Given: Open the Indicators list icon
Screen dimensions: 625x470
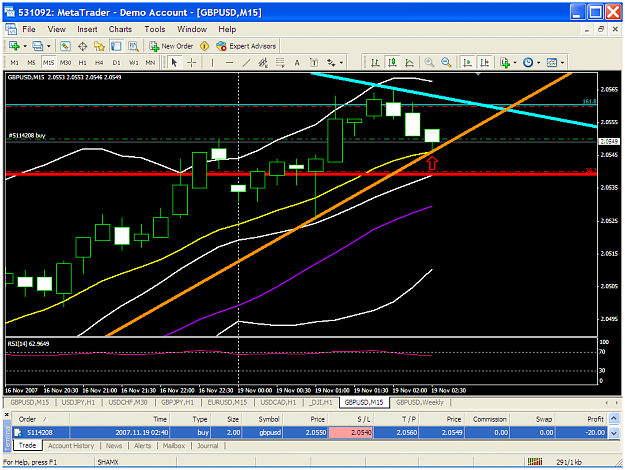Looking at the screenshot, I should pyautogui.click(x=505, y=63).
